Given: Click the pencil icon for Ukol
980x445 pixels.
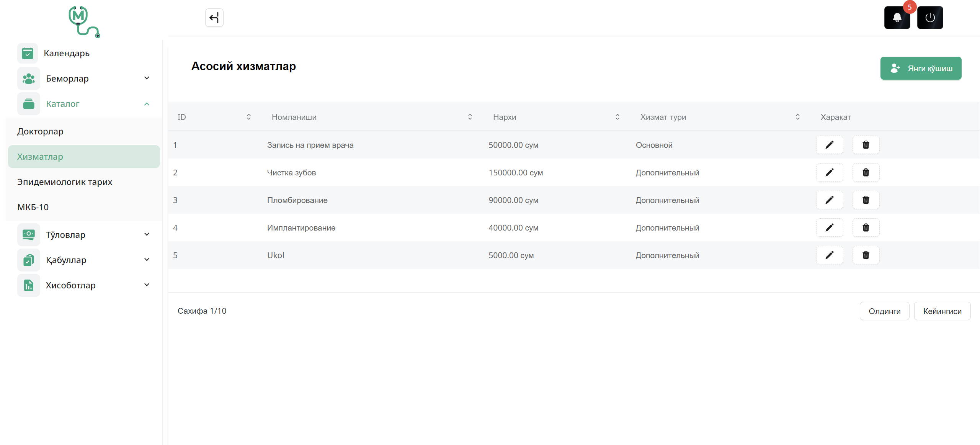Looking at the screenshot, I should [x=829, y=255].
